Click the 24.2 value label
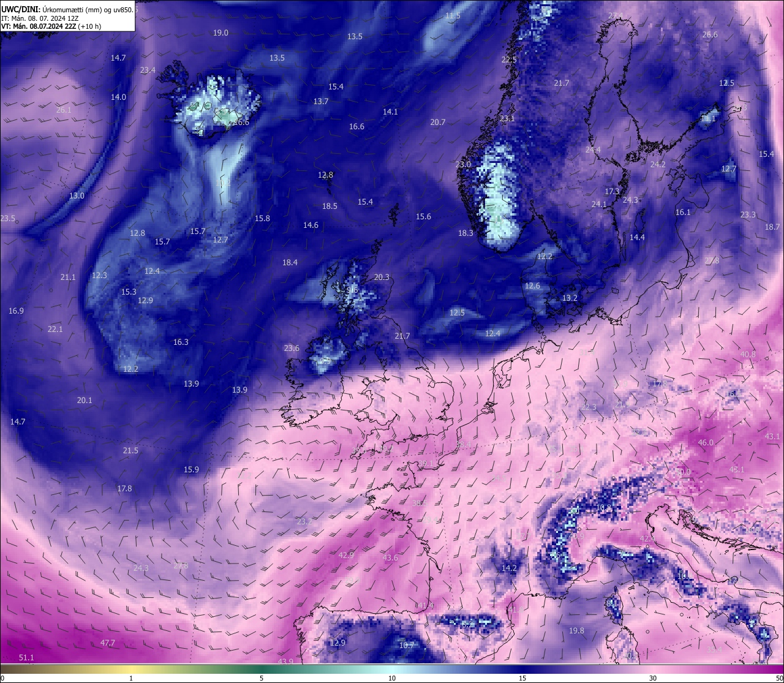Screen dimensions: 784x683 pyautogui.click(x=658, y=164)
